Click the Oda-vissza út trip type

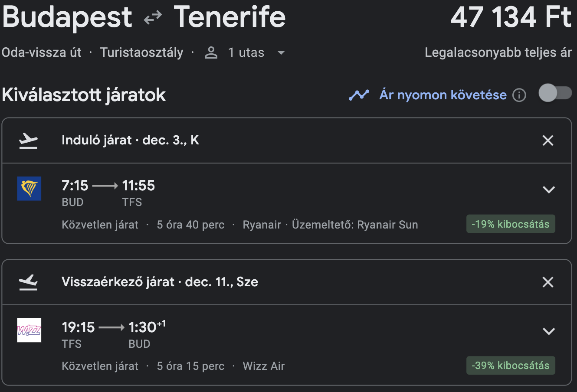click(42, 52)
